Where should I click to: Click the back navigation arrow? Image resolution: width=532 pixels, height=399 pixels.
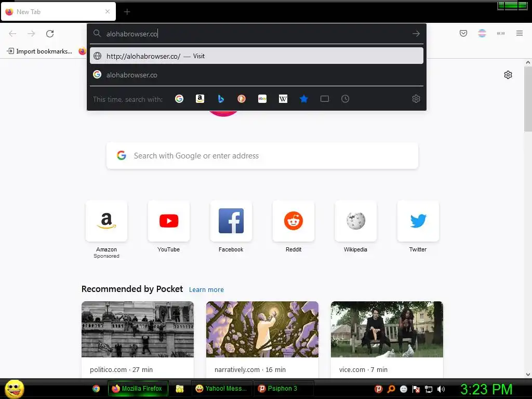pyautogui.click(x=12, y=34)
